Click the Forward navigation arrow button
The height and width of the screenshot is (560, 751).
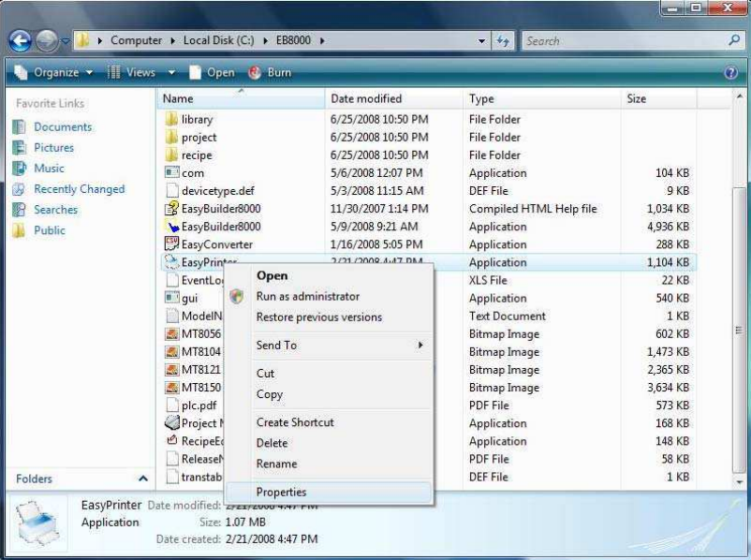[x=47, y=40]
